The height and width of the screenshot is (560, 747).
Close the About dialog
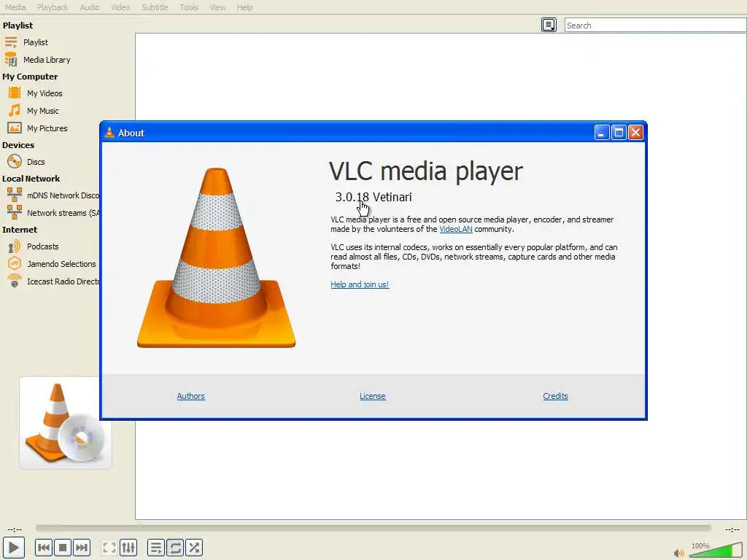pos(635,133)
